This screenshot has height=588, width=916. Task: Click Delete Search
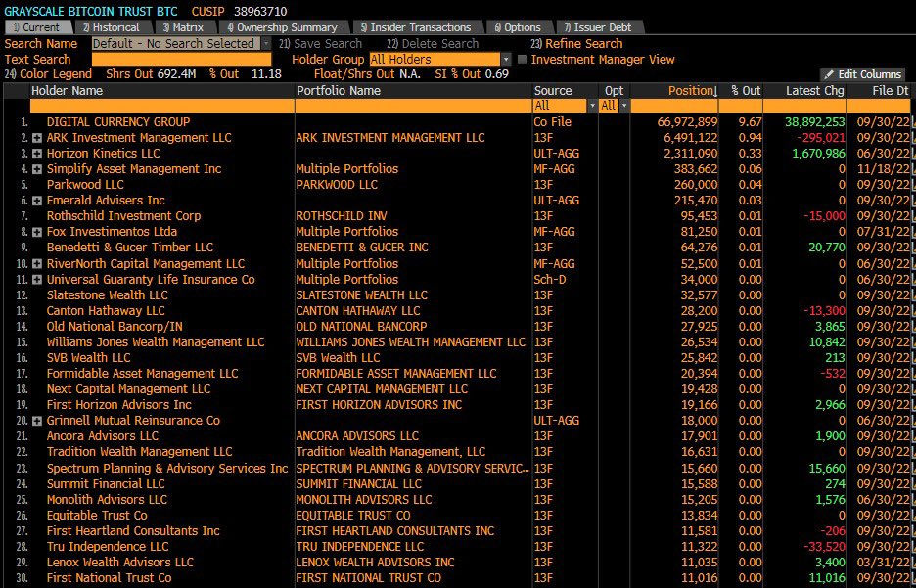(433, 44)
